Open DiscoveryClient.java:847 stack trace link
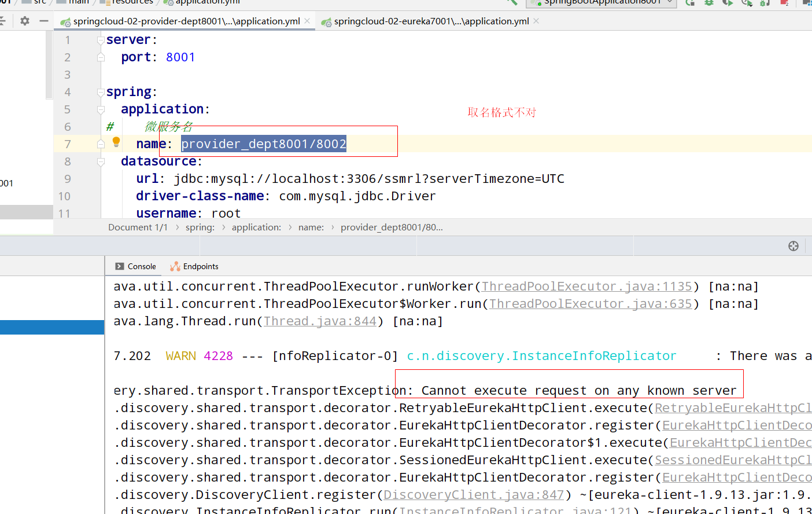Image resolution: width=812 pixels, height=514 pixels. coord(474,495)
